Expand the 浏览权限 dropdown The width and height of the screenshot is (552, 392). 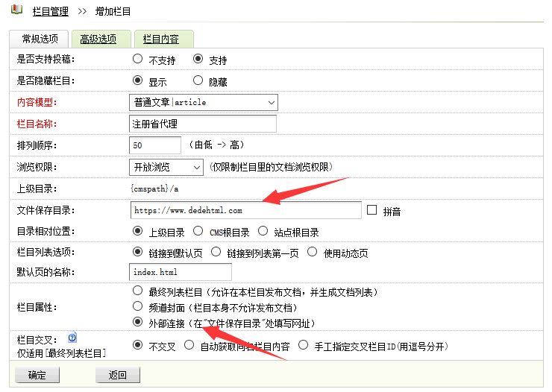(166, 166)
